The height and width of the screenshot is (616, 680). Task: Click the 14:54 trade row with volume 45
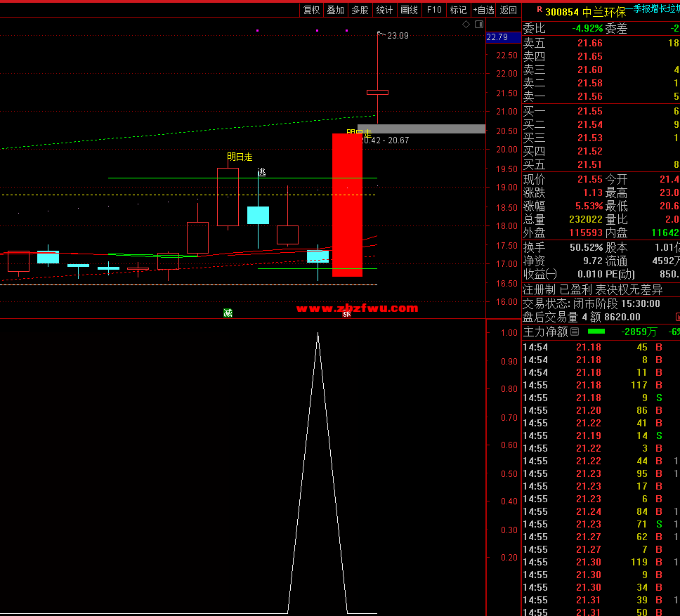coord(601,347)
